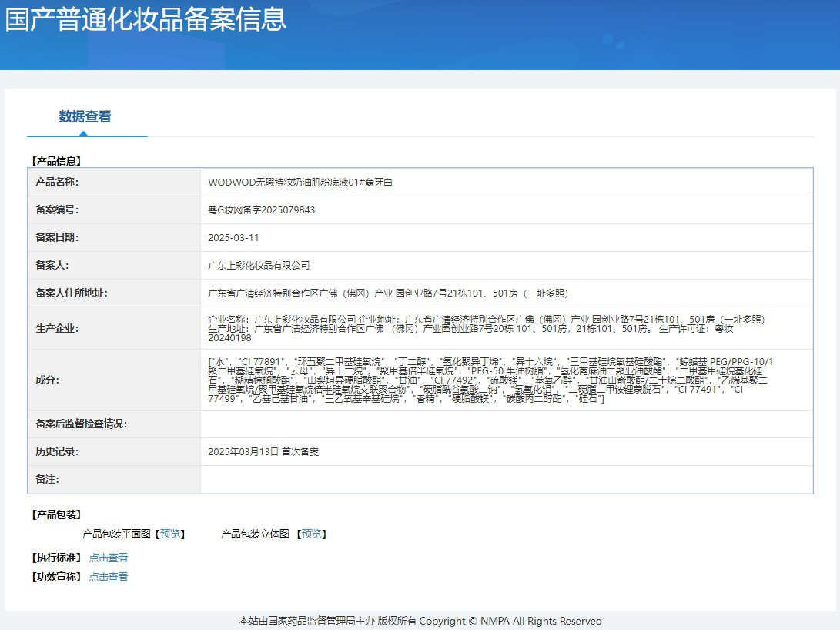Image resolution: width=840 pixels, height=630 pixels.
Task: Select the 成分 ingredients list text
Action: [x=490, y=380]
